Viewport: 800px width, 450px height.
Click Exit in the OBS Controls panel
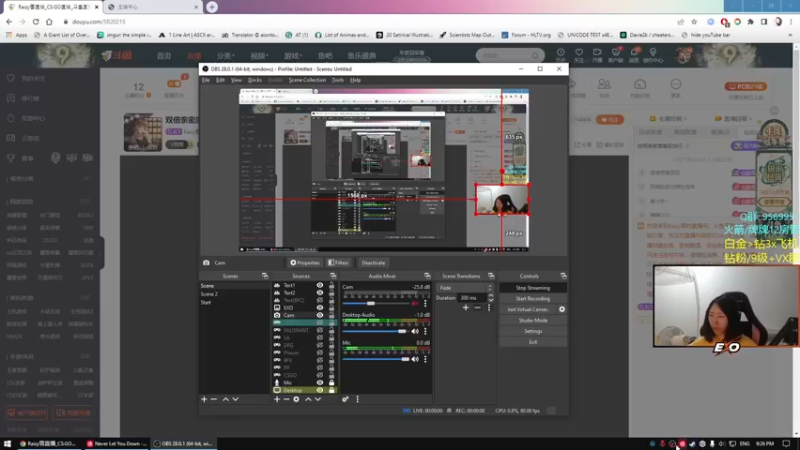[533, 342]
